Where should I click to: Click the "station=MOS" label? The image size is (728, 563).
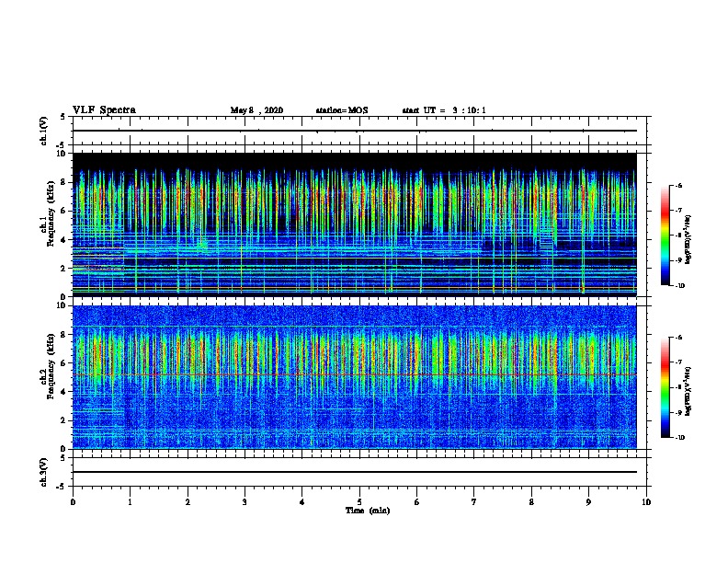pos(342,110)
